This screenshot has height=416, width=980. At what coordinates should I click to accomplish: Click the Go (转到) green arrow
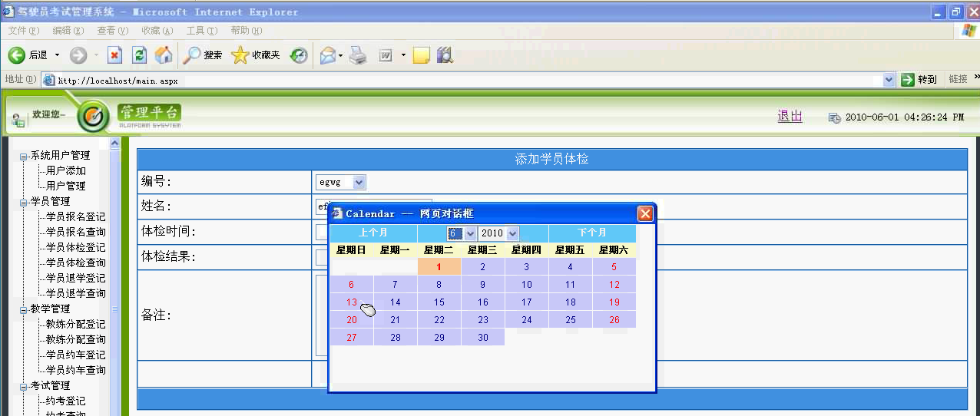pos(919,79)
